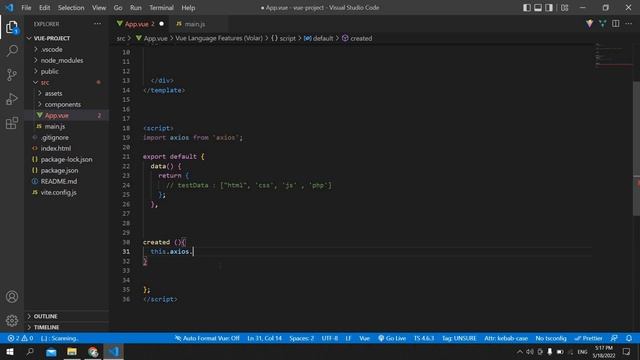Open the Selection menu

pos(71,8)
